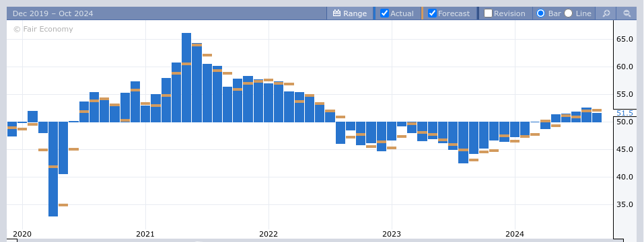The height and width of the screenshot is (242, 644).
Task: Click the lowest 2020 bar dropping below 35
Action: click(53, 169)
